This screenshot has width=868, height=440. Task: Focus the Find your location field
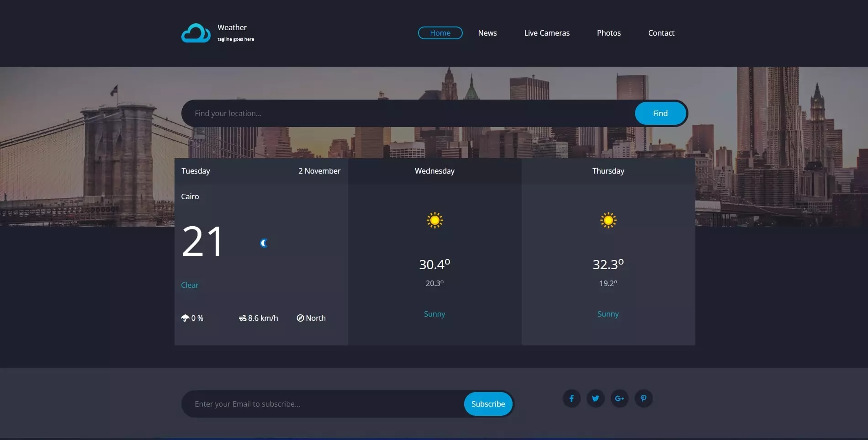pos(407,113)
